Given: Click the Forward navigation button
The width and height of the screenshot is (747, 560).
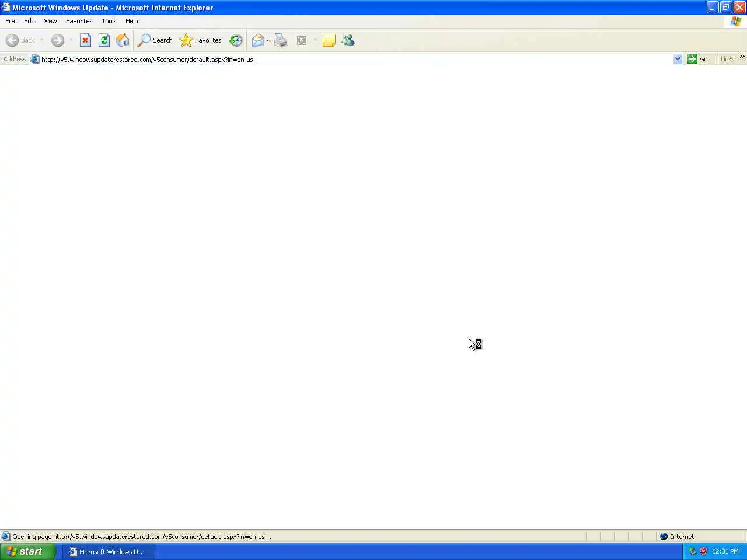Looking at the screenshot, I should pos(58,40).
